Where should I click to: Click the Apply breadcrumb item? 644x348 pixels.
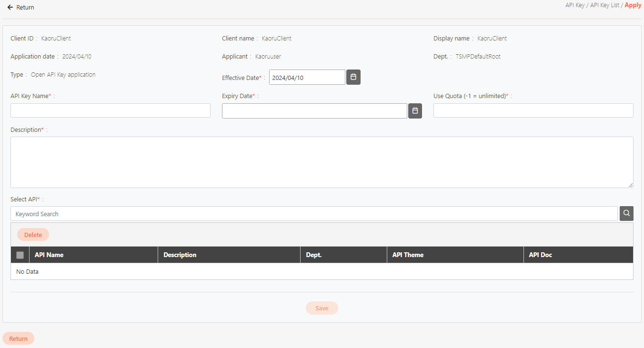[x=633, y=5]
